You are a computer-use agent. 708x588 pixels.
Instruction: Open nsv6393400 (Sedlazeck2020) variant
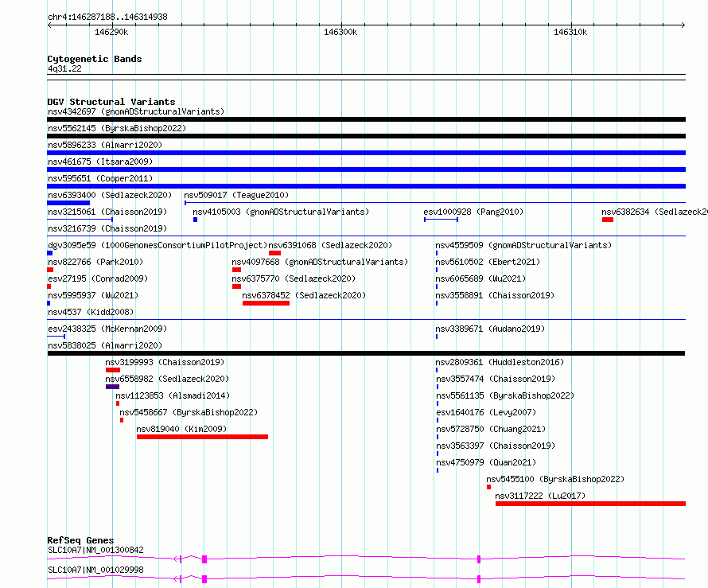pos(110,195)
